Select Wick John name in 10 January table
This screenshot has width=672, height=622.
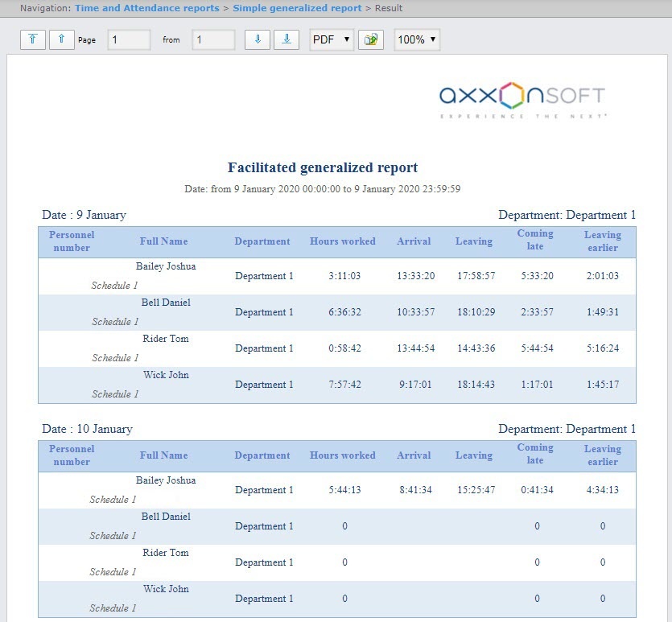[x=166, y=589]
